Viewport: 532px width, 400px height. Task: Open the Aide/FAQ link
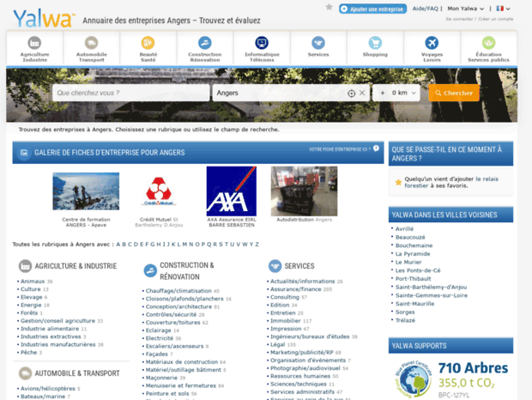425,9
